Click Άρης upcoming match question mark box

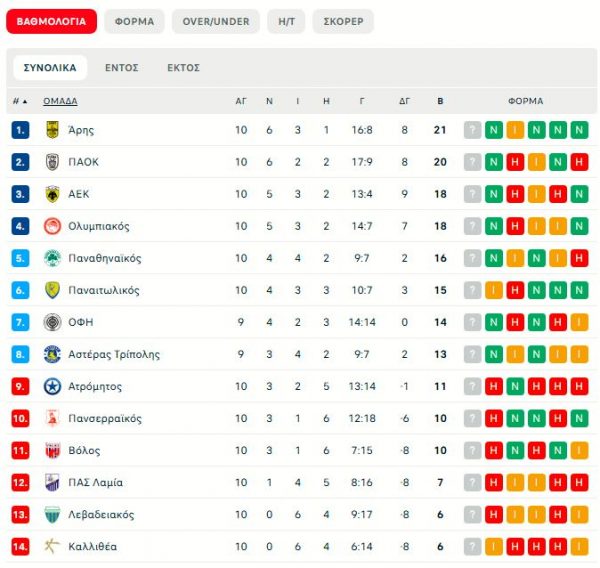(473, 130)
